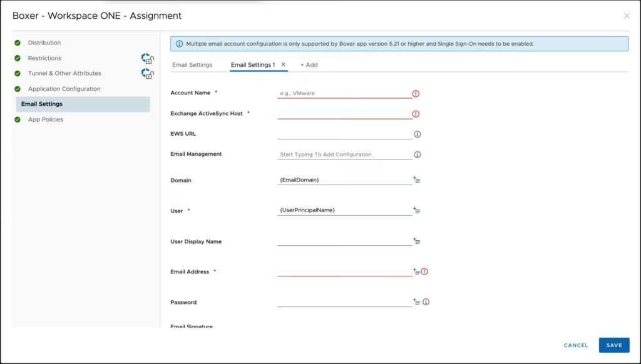Click Cancel to discard assignment
Viewport: 641px width, 364px height.
pos(575,345)
